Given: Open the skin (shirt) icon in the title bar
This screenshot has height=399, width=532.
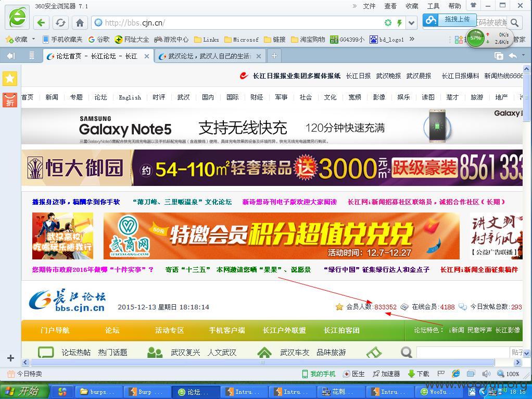Looking at the screenshot, I should [474, 5].
